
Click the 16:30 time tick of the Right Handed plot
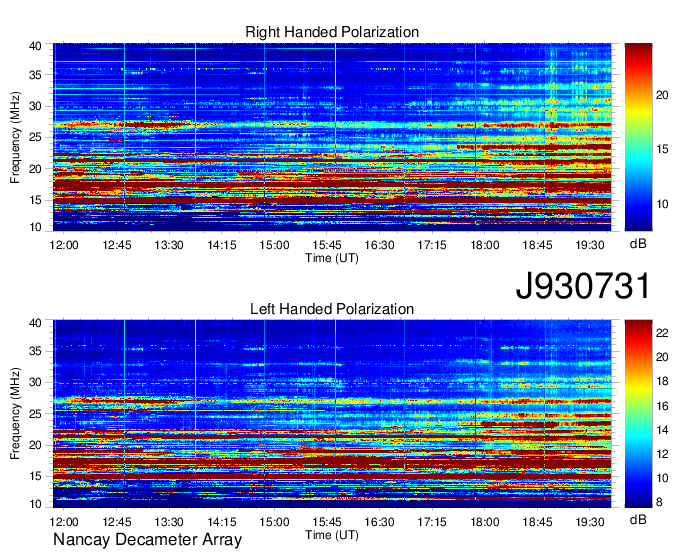tap(379, 245)
